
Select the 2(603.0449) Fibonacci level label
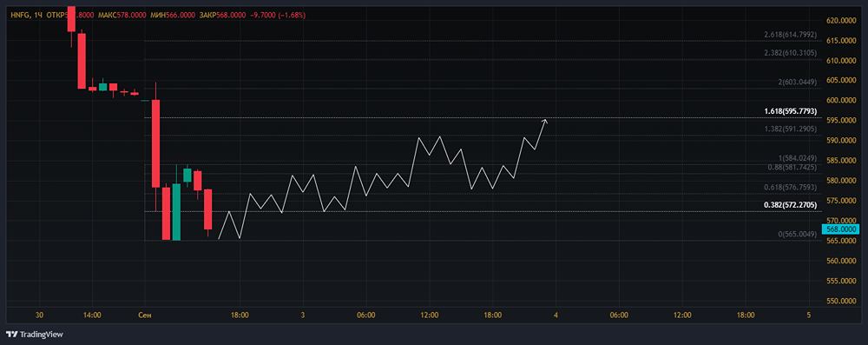coord(797,82)
